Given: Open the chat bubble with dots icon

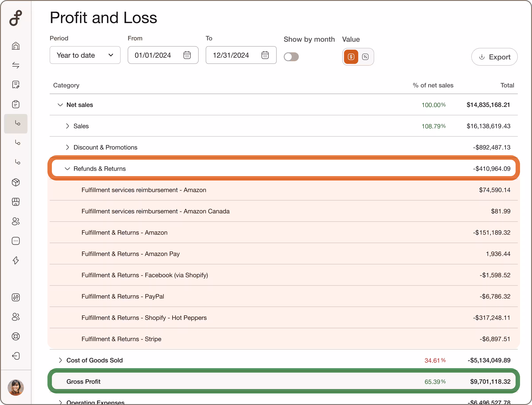Looking at the screenshot, I should tap(16, 241).
